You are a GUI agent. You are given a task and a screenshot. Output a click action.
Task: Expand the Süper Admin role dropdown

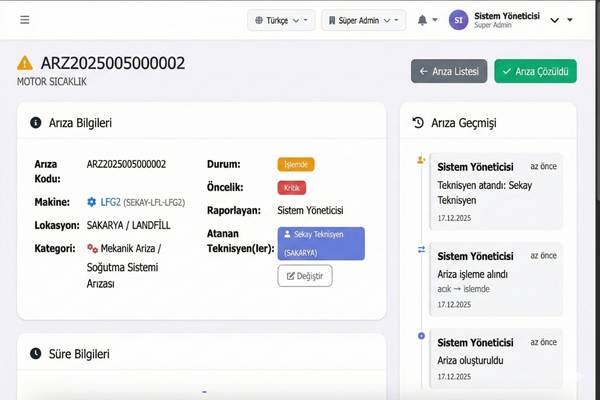click(363, 20)
